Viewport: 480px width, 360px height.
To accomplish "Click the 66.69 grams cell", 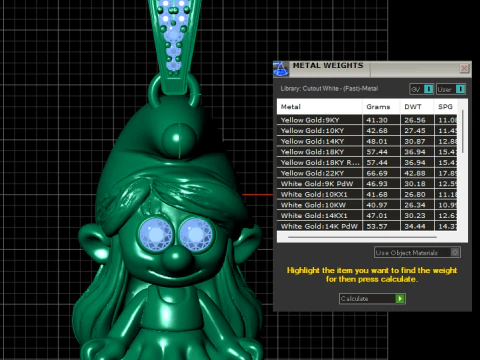I will (x=381, y=173).
